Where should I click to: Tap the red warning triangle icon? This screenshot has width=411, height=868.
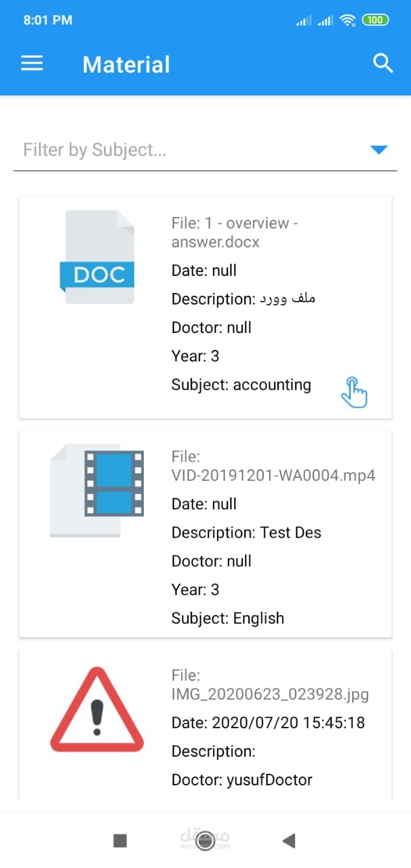[x=97, y=710]
